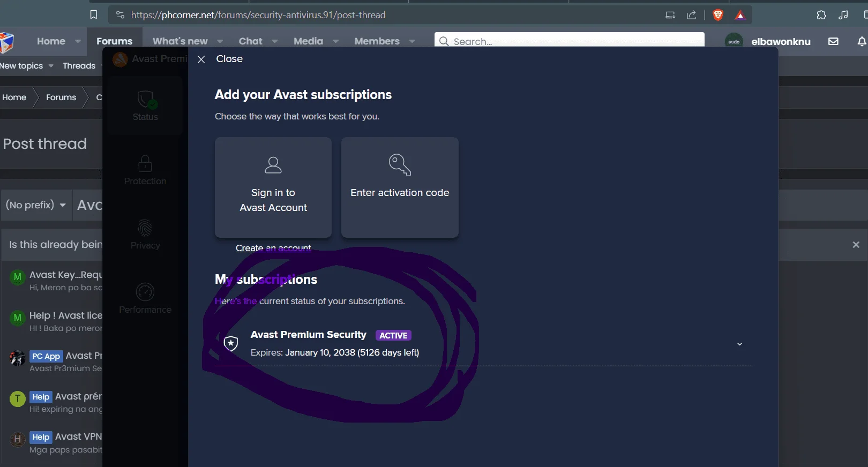
Task: Click the Avast Premium Security shield icon
Action: (231, 343)
